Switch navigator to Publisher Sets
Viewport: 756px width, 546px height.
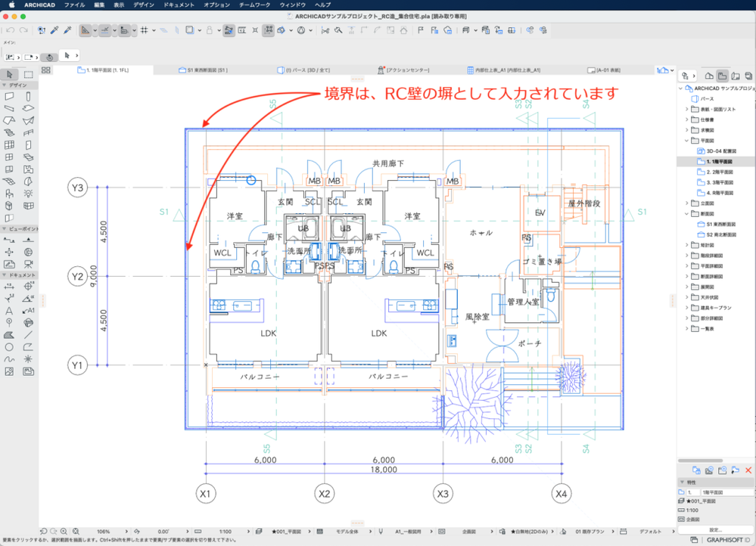pyautogui.click(x=748, y=76)
